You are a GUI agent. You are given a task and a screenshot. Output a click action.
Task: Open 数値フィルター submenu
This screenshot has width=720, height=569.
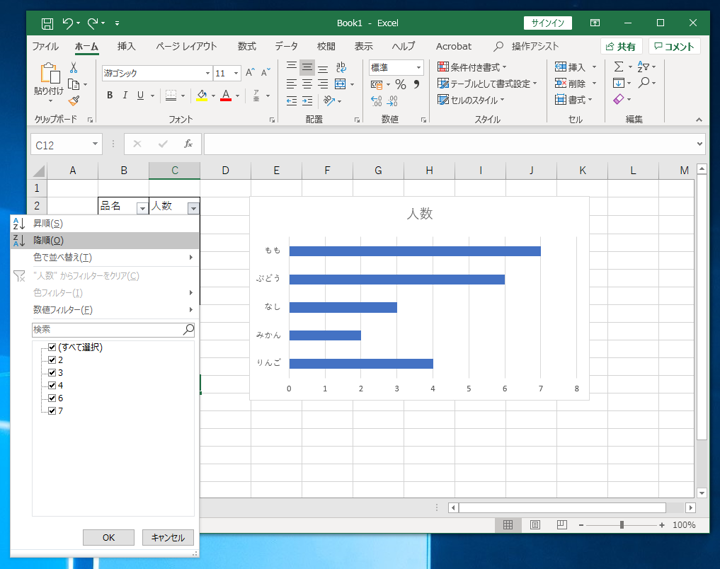pyautogui.click(x=105, y=310)
